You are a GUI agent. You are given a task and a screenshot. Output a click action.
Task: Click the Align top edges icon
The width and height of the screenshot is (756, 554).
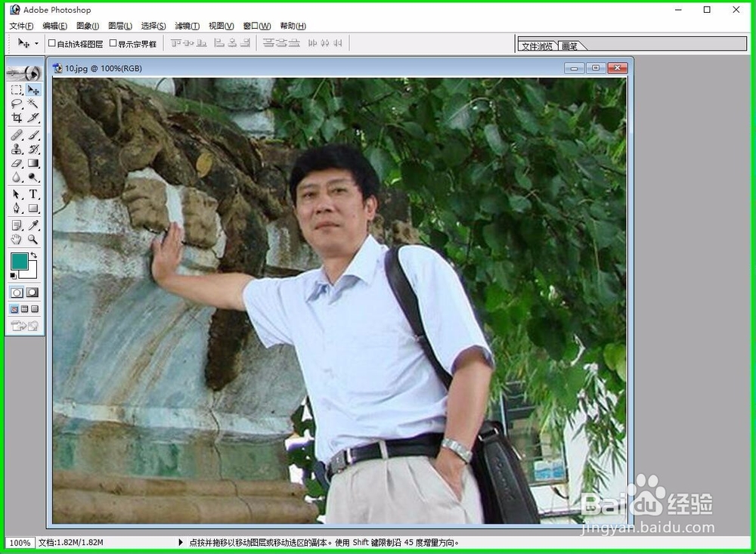point(175,43)
